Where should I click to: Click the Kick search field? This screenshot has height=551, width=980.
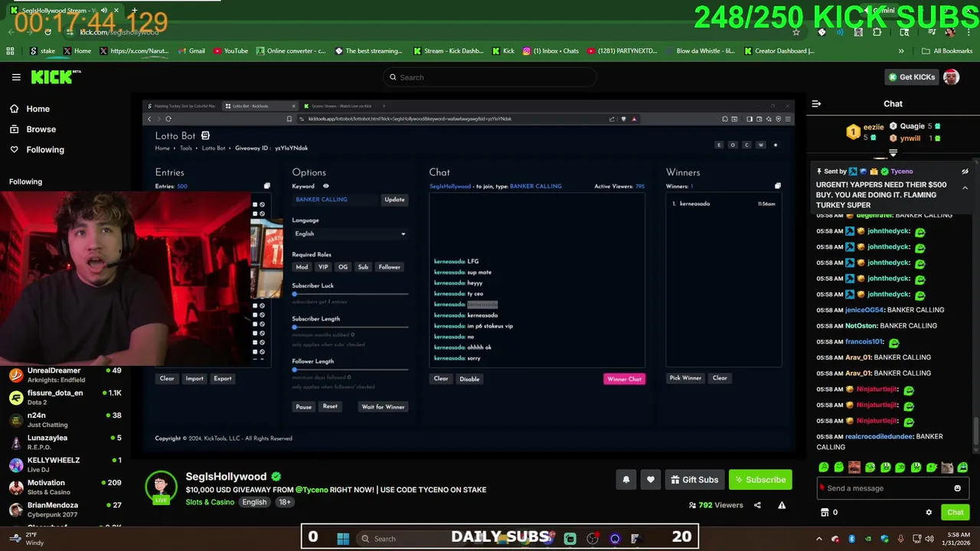490,77
